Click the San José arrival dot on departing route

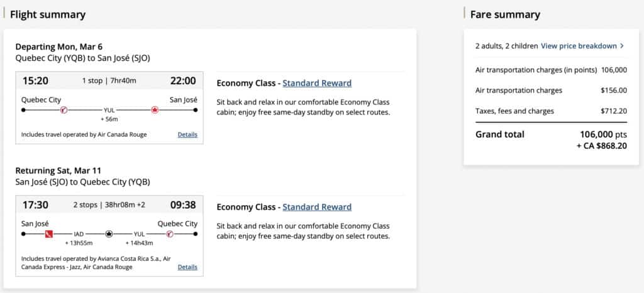[x=196, y=110]
